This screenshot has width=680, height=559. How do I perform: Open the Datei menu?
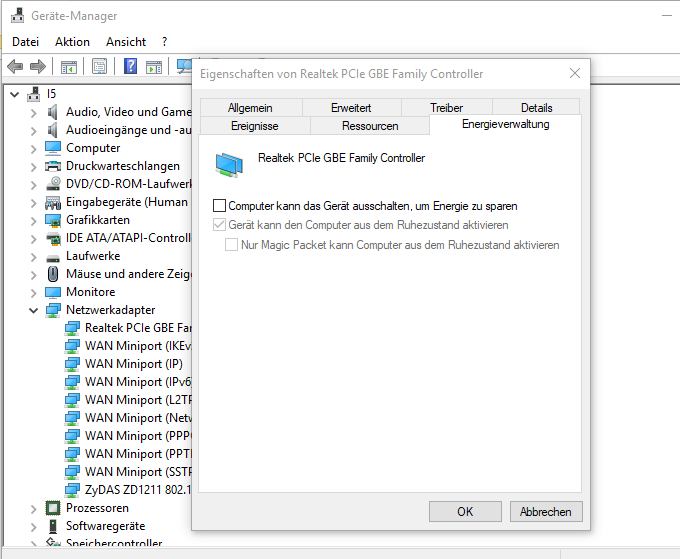click(26, 42)
